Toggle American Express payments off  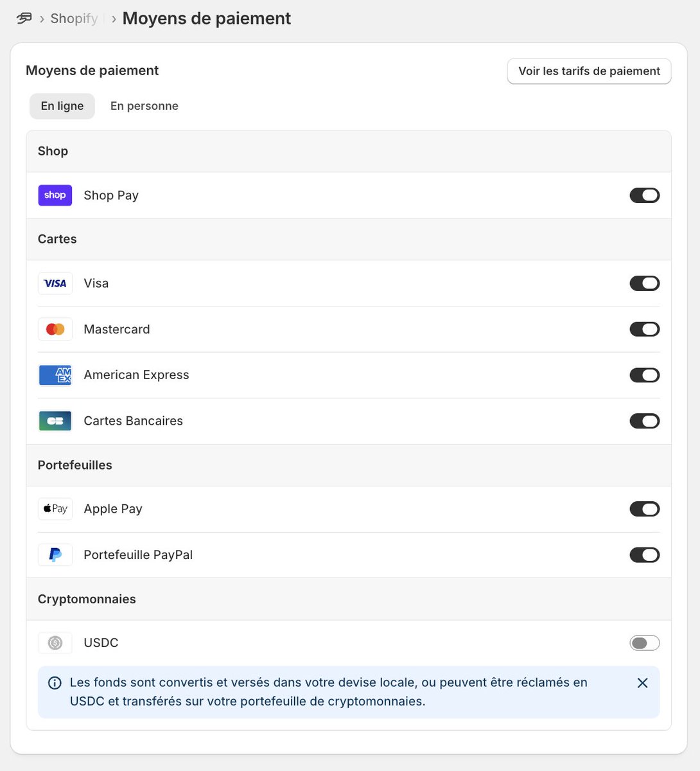coord(645,375)
